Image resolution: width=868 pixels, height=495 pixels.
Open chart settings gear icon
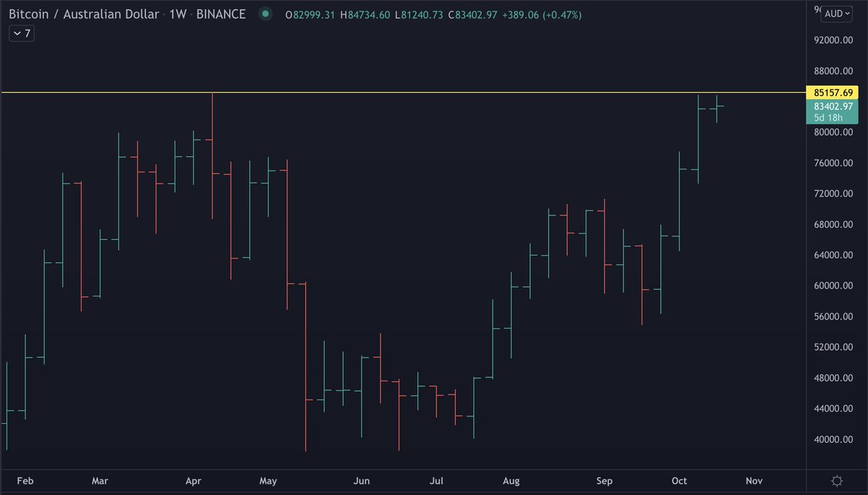coord(837,481)
